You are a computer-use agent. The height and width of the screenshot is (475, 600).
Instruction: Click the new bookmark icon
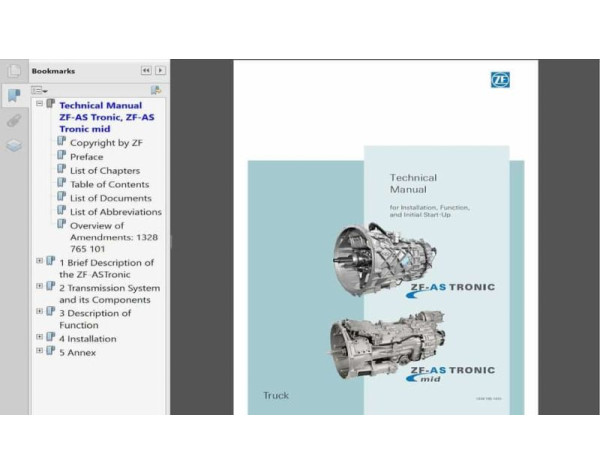(155, 90)
